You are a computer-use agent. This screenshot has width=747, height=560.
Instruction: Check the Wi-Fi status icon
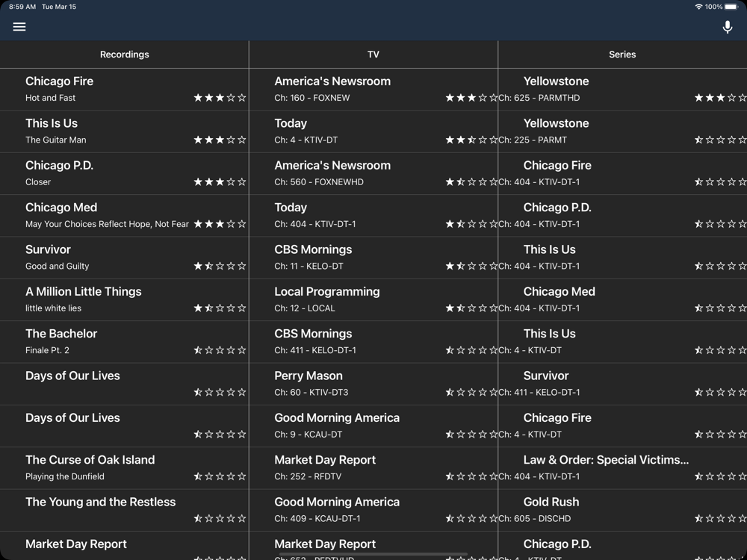[698, 7]
